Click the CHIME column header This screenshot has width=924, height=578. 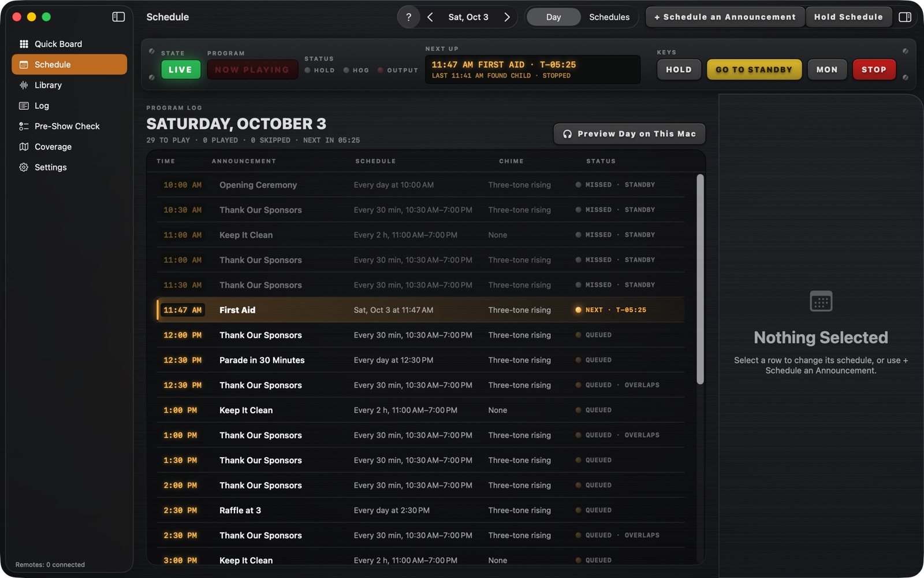[x=511, y=161]
